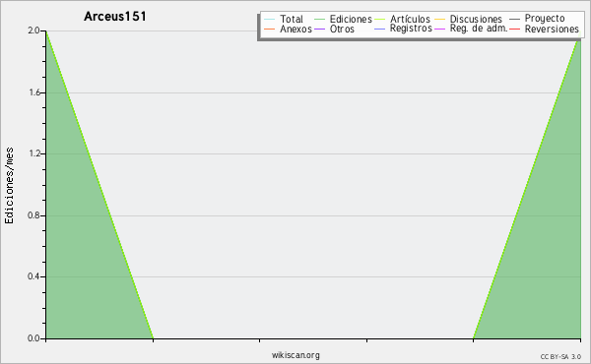Viewport: 591px width, 364px height.
Task: Select the Artículos legend label
Action: pos(410,19)
